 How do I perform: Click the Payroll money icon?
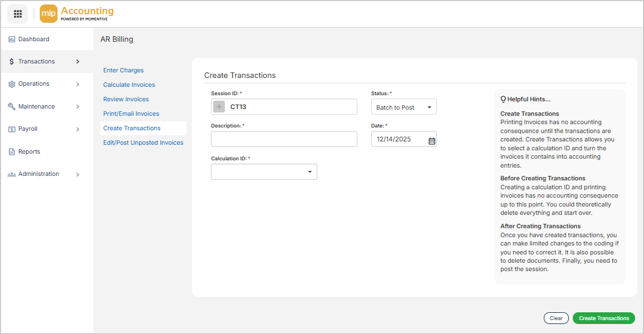coord(12,129)
